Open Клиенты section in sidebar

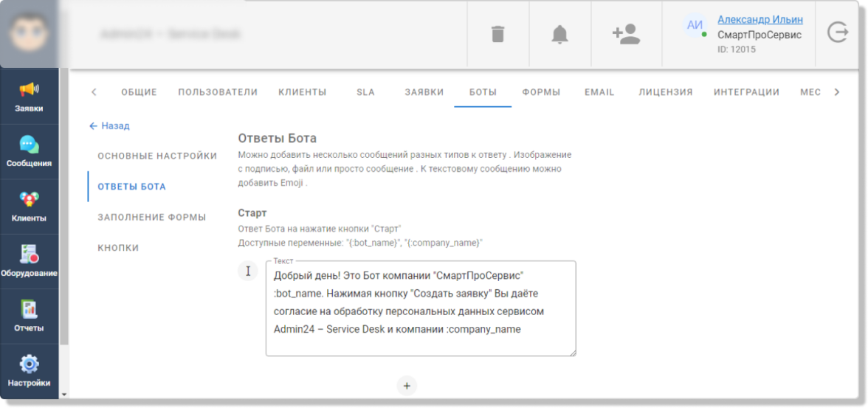point(30,206)
